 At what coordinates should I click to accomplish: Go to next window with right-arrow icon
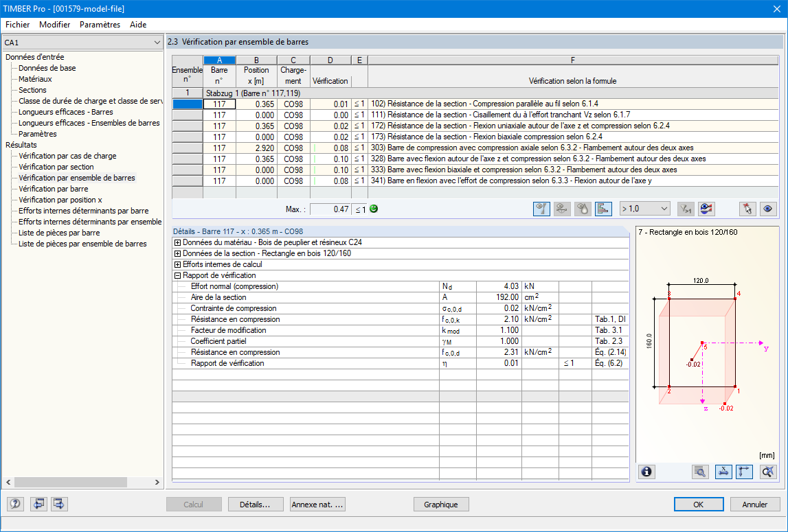[x=59, y=504]
